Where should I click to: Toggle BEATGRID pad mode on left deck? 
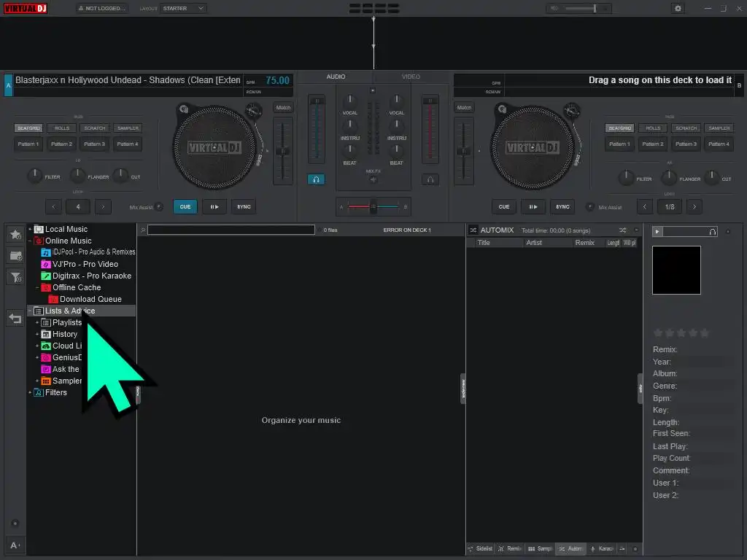coord(28,128)
